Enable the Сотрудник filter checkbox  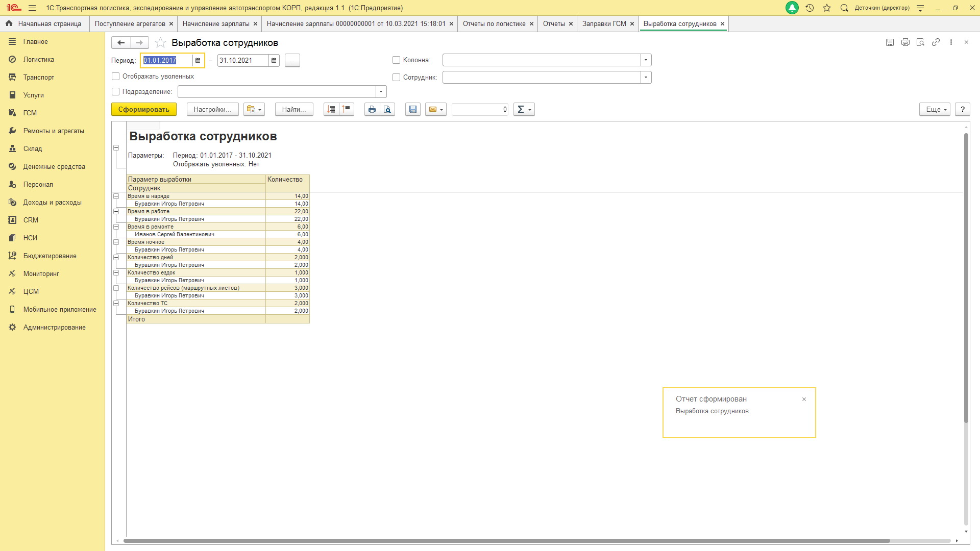(396, 78)
